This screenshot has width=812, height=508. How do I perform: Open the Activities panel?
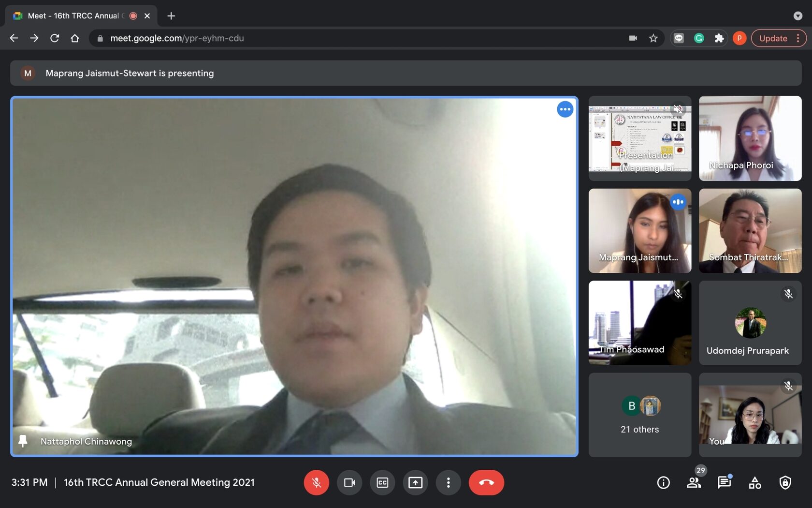754,482
